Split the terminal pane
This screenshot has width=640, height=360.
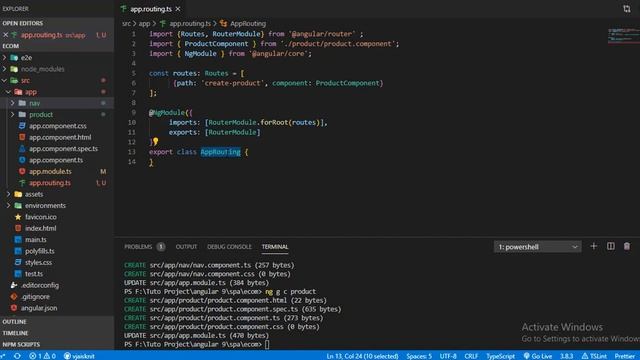point(611,246)
